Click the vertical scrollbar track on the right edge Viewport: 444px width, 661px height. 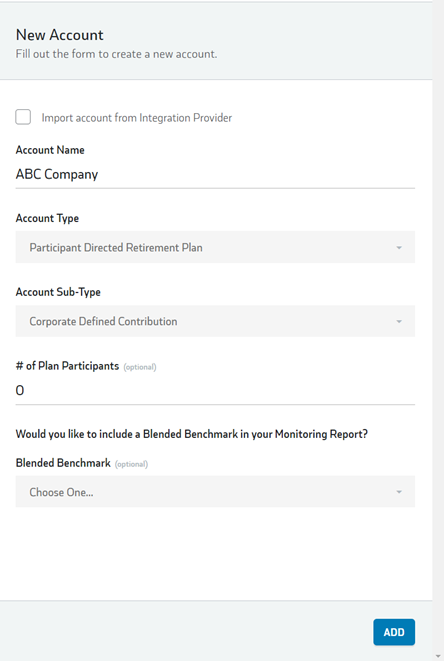(439, 329)
